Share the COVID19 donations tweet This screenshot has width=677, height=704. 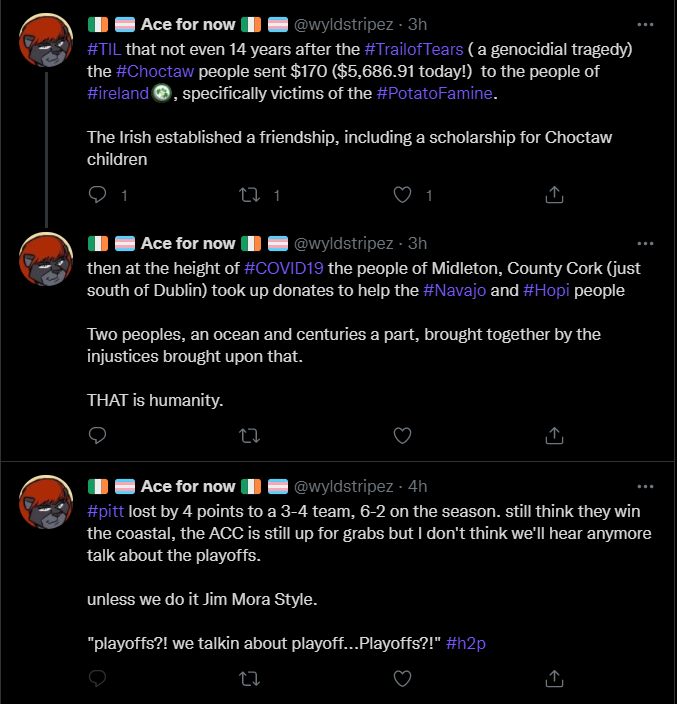[554, 435]
